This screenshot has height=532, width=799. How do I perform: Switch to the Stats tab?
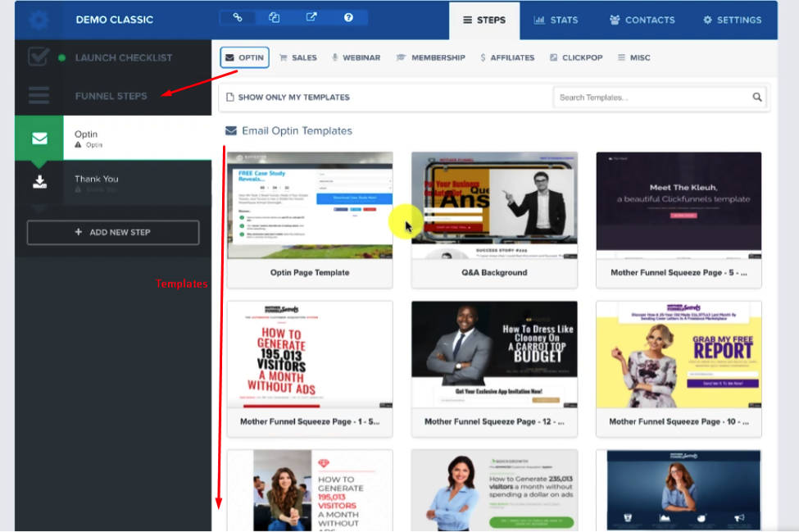556,20
